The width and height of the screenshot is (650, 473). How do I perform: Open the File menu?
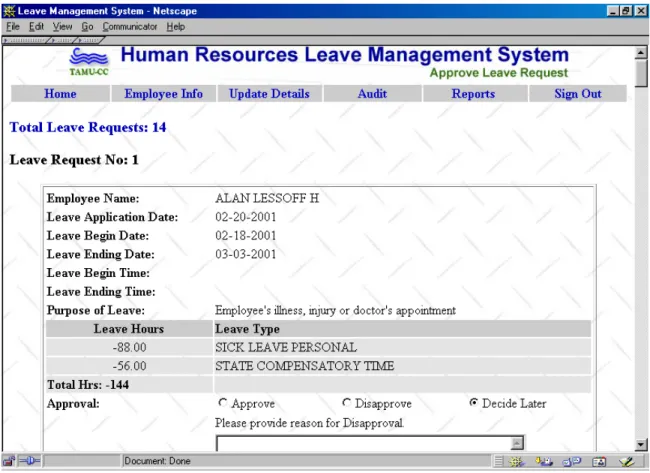click(13, 27)
